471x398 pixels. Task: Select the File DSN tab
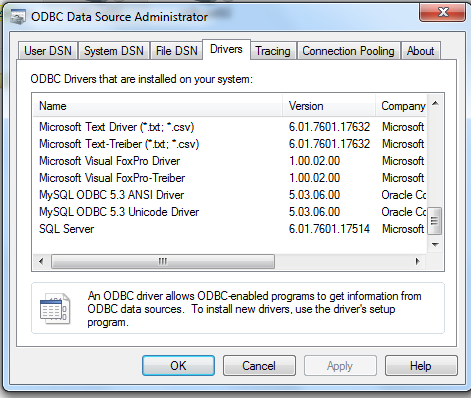pos(177,51)
